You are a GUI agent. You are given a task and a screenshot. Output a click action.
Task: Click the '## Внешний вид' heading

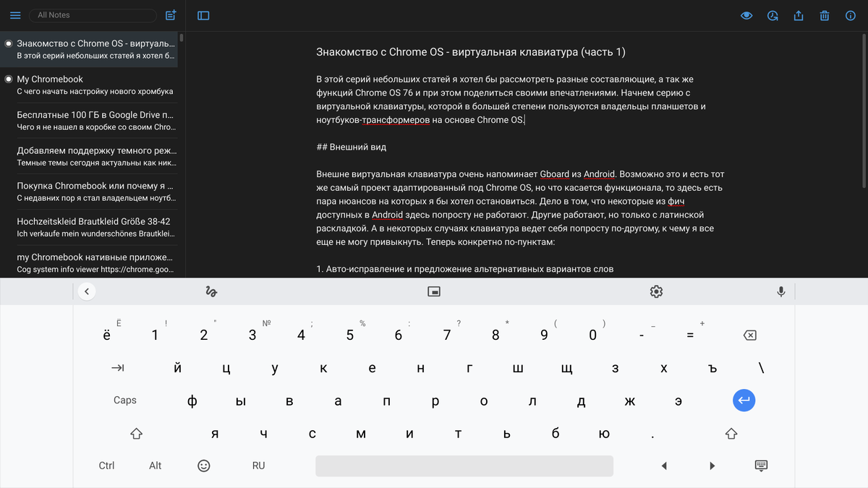(x=352, y=147)
